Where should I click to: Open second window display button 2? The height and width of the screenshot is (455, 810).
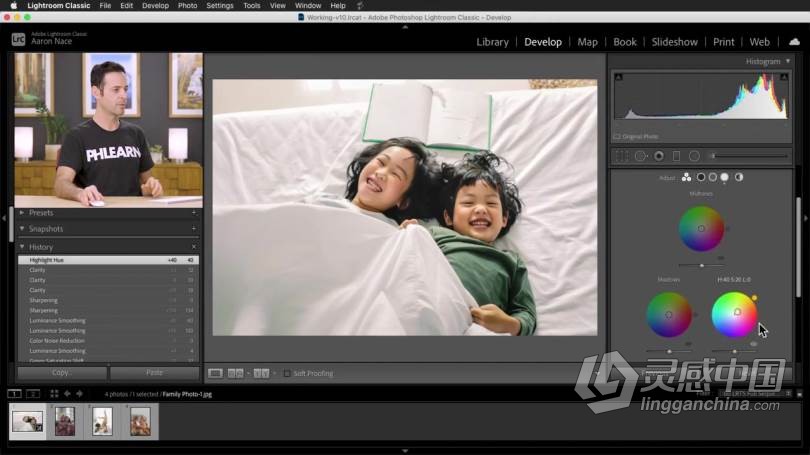point(33,394)
